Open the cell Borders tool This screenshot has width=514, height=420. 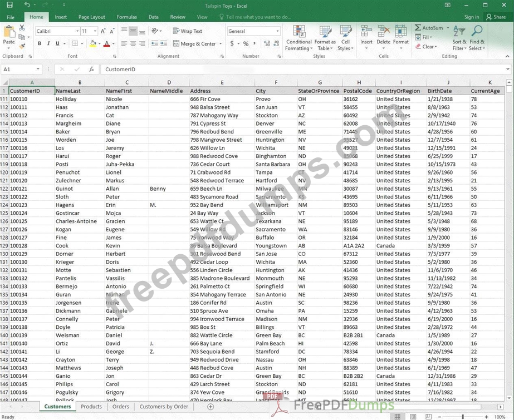tap(75, 43)
